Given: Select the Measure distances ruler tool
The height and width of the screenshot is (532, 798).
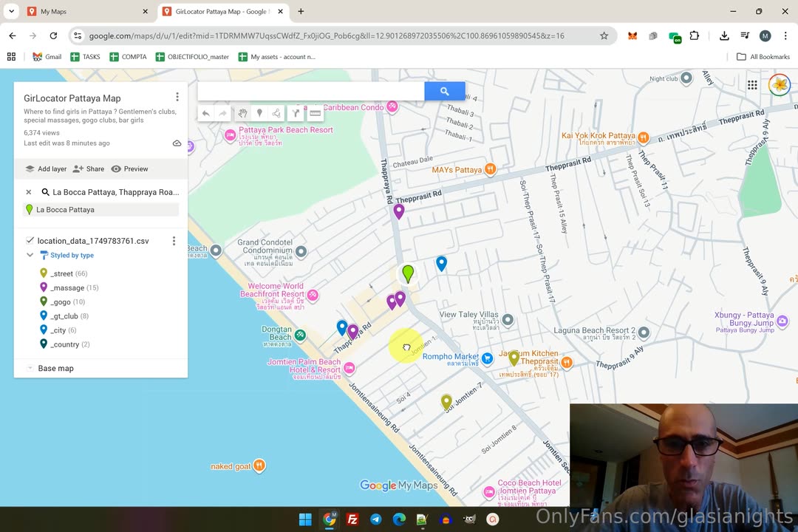Looking at the screenshot, I should (x=315, y=113).
